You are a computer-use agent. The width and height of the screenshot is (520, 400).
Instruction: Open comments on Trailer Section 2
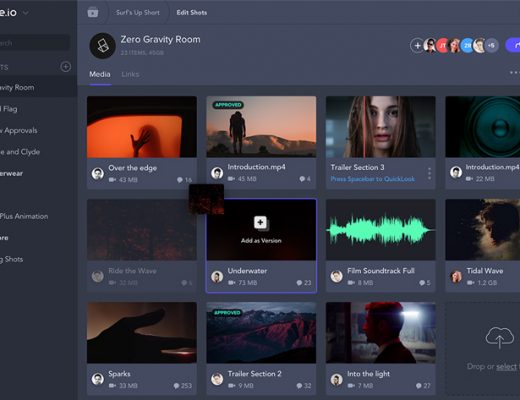(x=304, y=386)
